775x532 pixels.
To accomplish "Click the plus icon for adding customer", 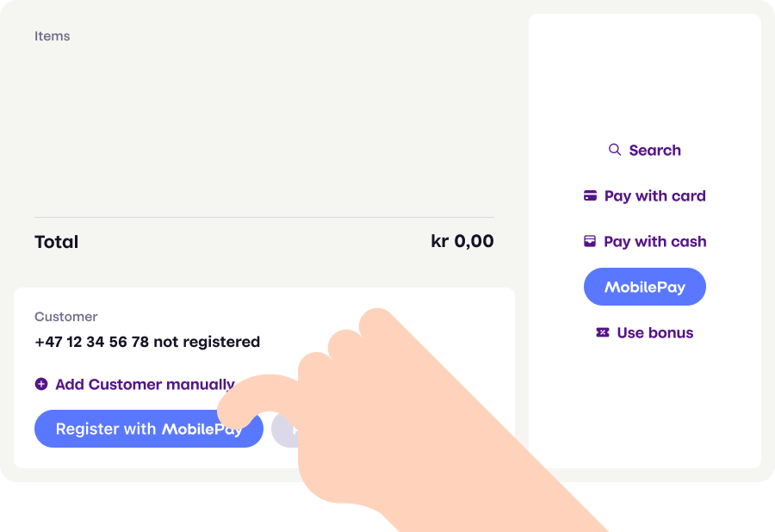I will click(x=41, y=385).
